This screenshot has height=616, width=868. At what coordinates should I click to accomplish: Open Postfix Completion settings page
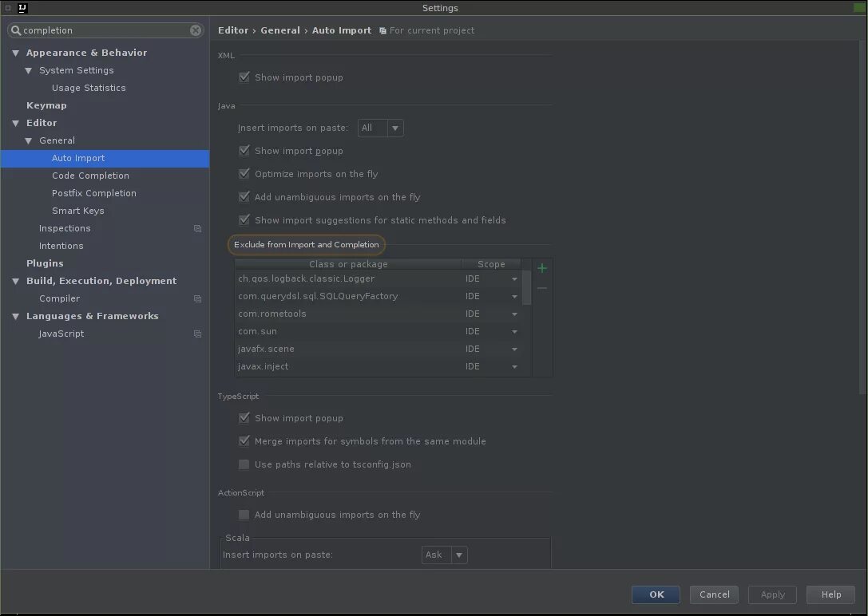click(x=94, y=193)
